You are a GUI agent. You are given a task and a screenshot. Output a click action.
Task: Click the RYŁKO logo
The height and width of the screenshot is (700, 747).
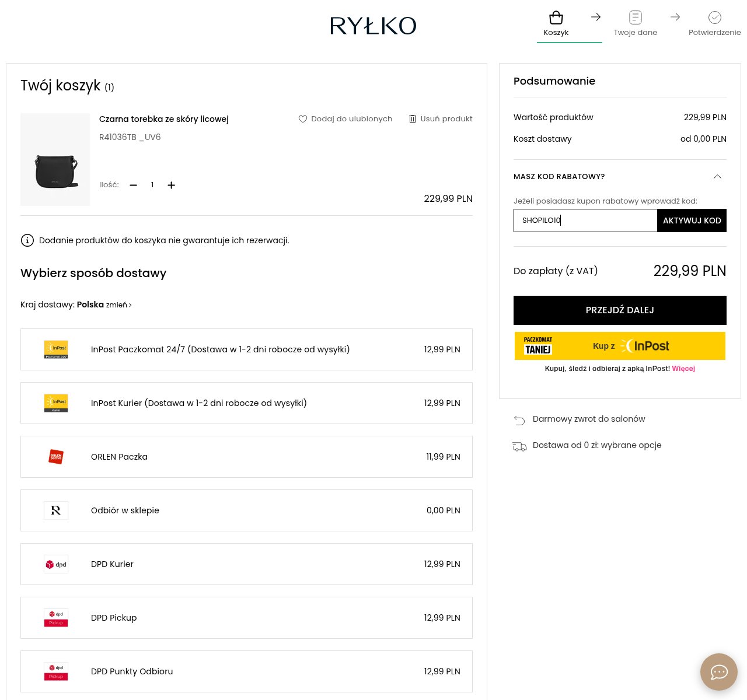click(x=373, y=26)
